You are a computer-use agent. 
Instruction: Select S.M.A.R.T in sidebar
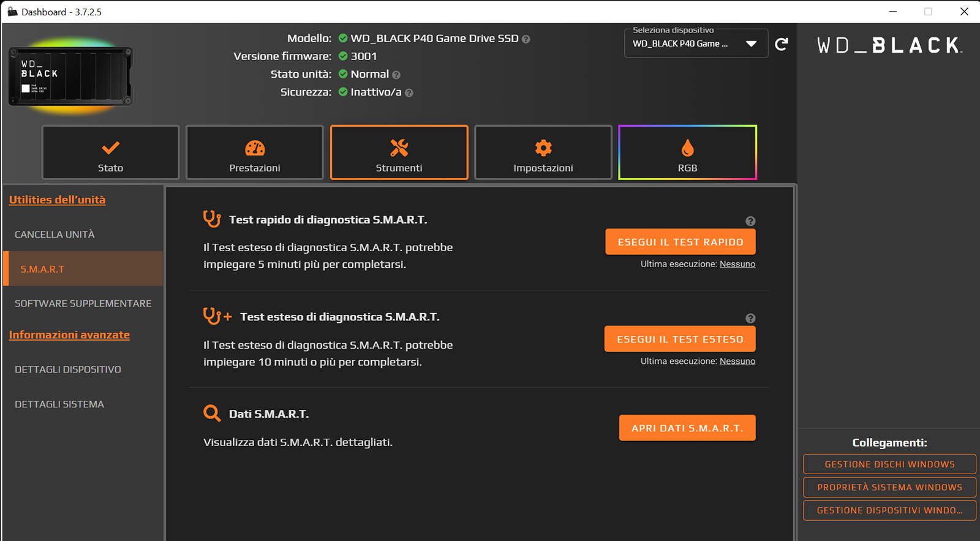[83, 269]
